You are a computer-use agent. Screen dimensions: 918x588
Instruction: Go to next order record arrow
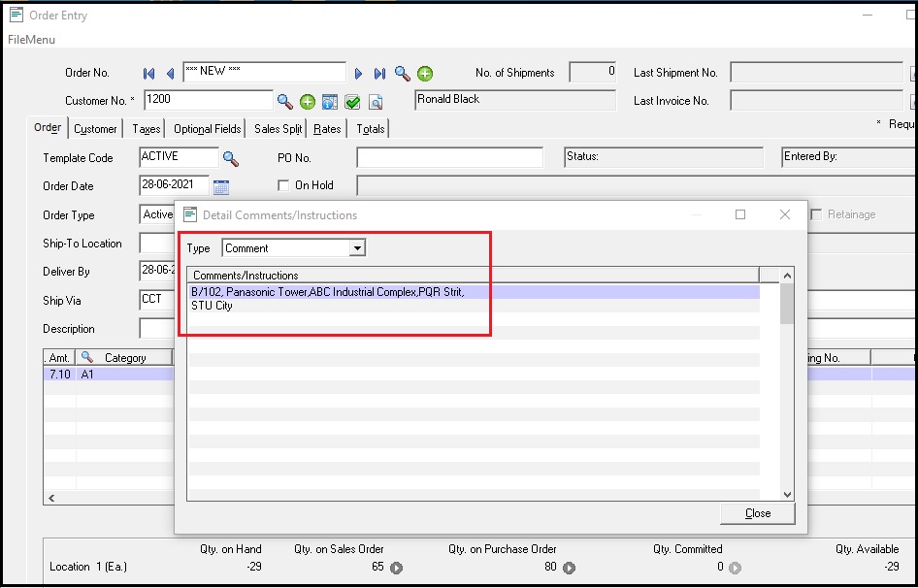(x=358, y=73)
